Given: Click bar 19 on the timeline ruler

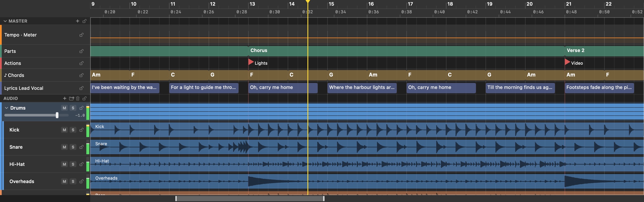Looking at the screenshot, I should pyautogui.click(x=490, y=4).
